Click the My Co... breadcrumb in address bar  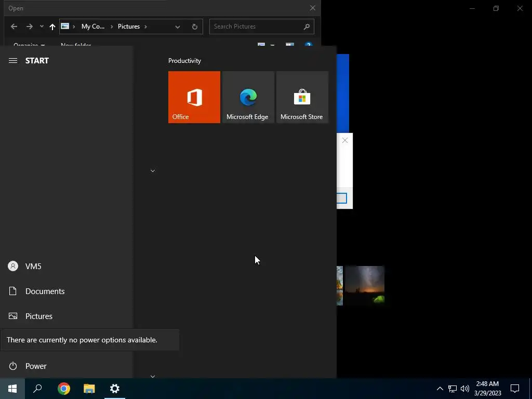point(92,26)
